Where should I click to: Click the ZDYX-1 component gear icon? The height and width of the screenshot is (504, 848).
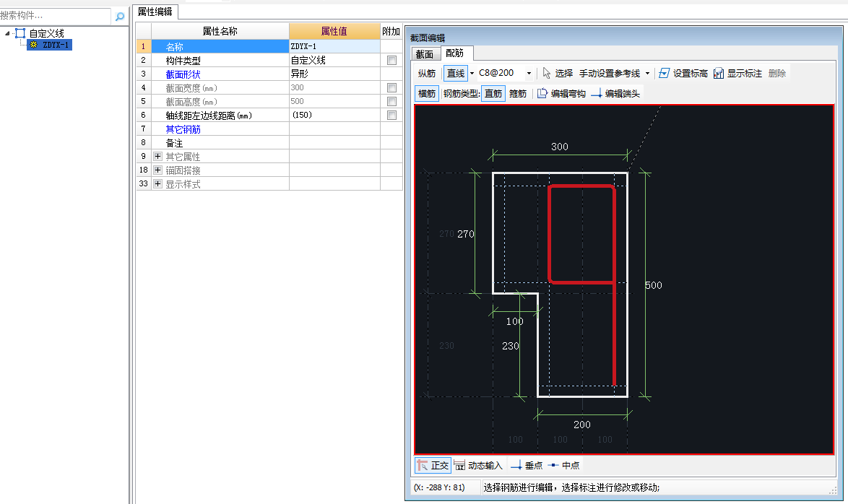[x=33, y=45]
